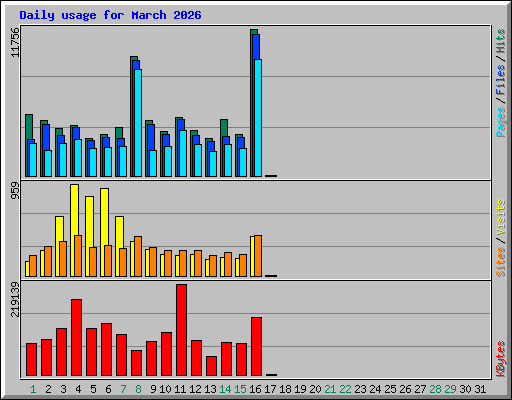
Task: Click green day label 22 on the x-axis
Action: point(345,389)
